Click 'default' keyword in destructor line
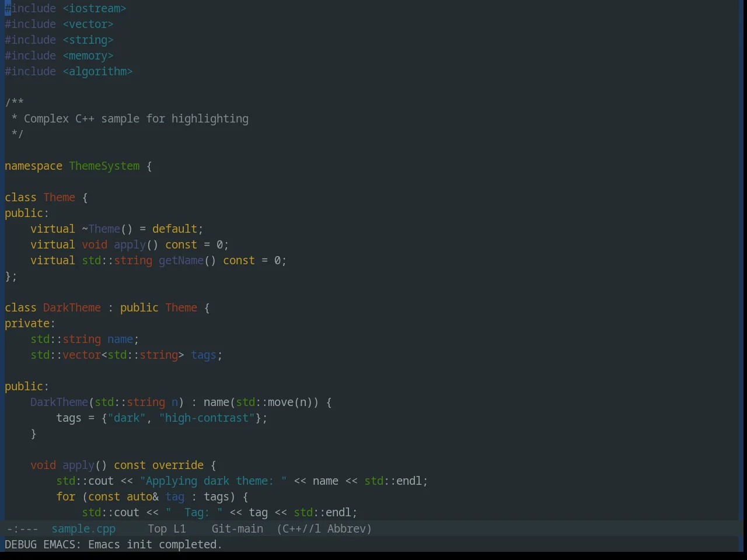747x560 pixels. 174,229
